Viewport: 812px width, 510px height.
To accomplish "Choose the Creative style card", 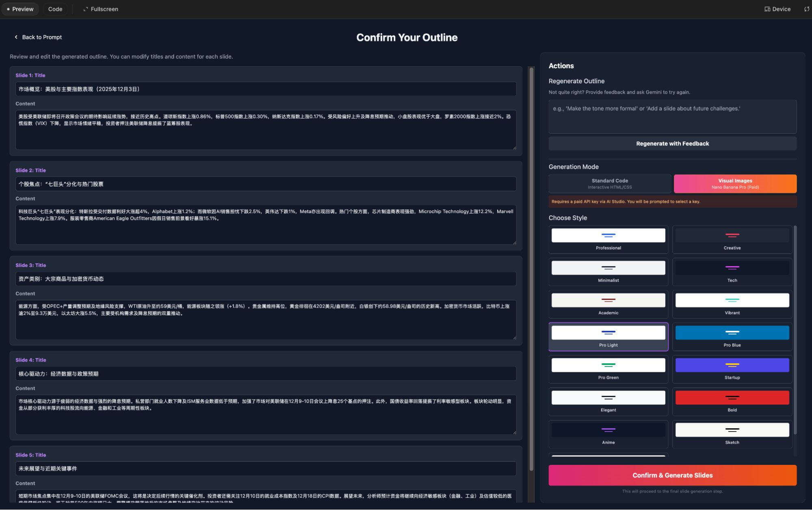I will (732, 239).
